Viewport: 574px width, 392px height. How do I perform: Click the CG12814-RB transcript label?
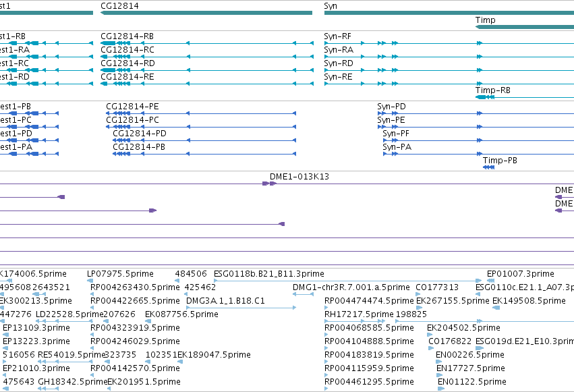click(127, 36)
